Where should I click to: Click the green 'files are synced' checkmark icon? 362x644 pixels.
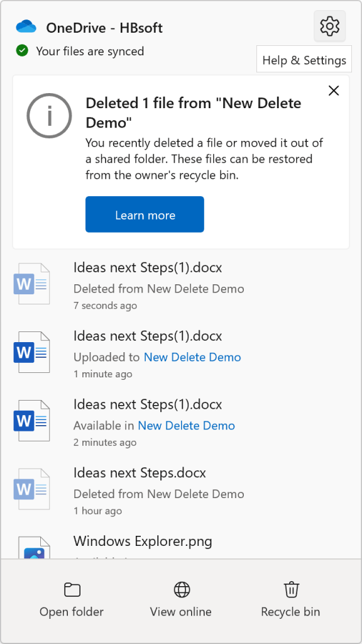click(x=22, y=52)
